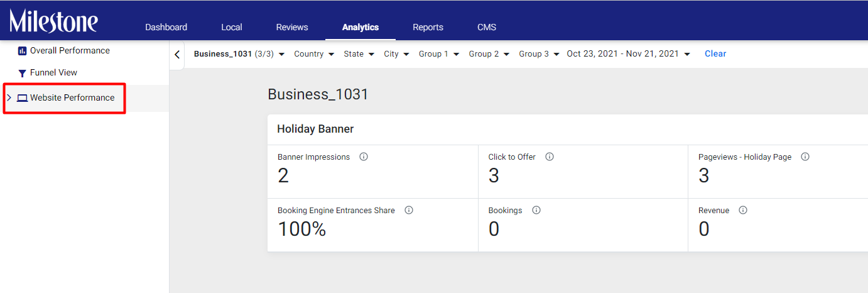
Task: Open the State filter dropdown
Action: [359, 54]
